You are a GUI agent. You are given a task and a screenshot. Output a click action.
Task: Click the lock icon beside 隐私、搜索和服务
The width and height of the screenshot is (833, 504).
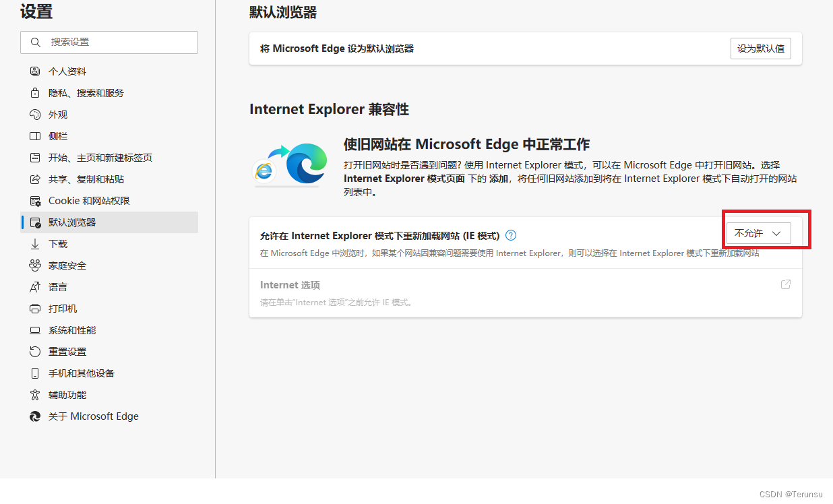(35, 93)
